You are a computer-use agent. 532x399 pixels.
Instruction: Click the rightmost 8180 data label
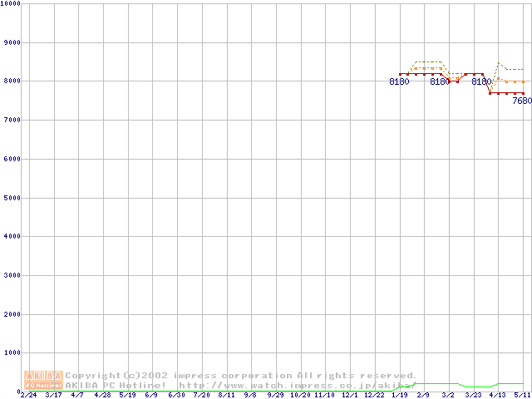tap(481, 82)
